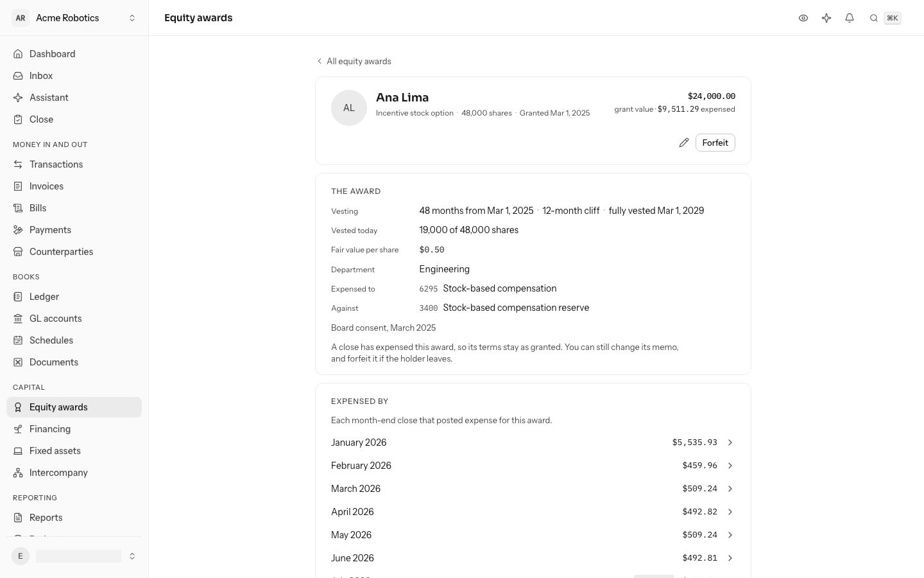Click the Dashboard home icon
The height and width of the screenshot is (578, 924).
18,54
